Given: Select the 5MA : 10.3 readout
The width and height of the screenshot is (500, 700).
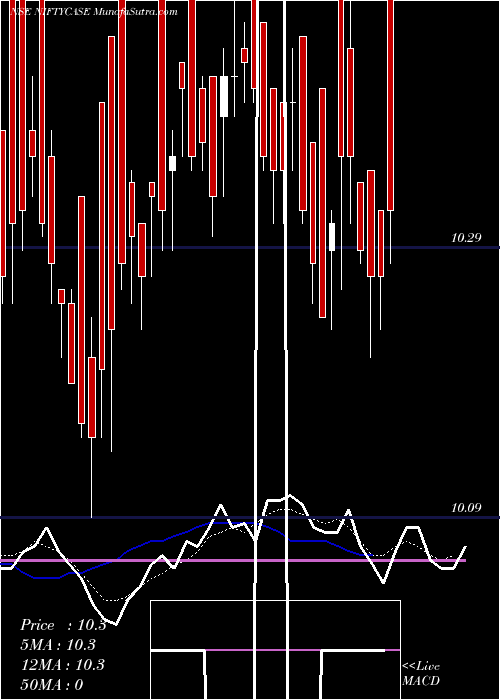Looking at the screenshot, I should pos(58,645).
